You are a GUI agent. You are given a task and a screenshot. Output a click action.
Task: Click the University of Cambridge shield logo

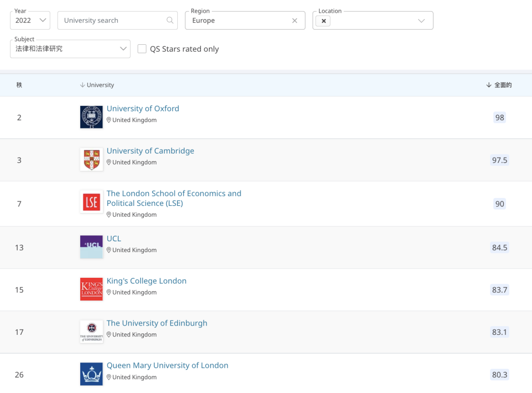[91, 160]
